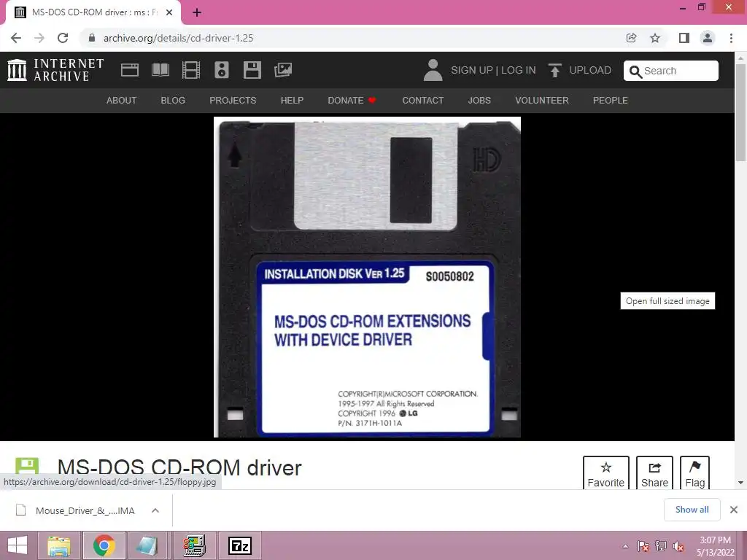The width and height of the screenshot is (747, 560).
Task: Open the BLOG menu item
Action: [173, 101]
